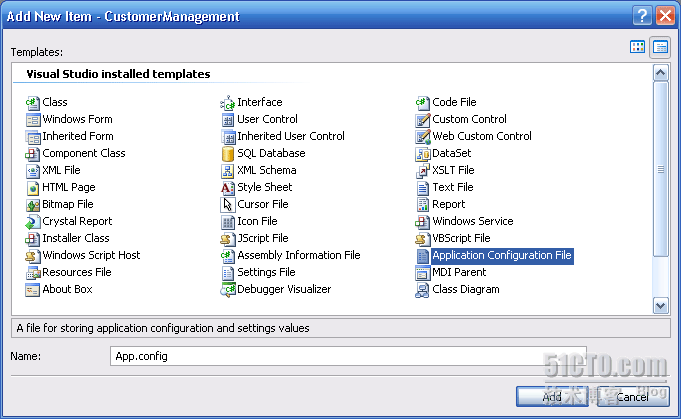681x419 pixels.
Task: Select the "Assembly Information File" label
Action: pyautogui.click(x=299, y=255)
